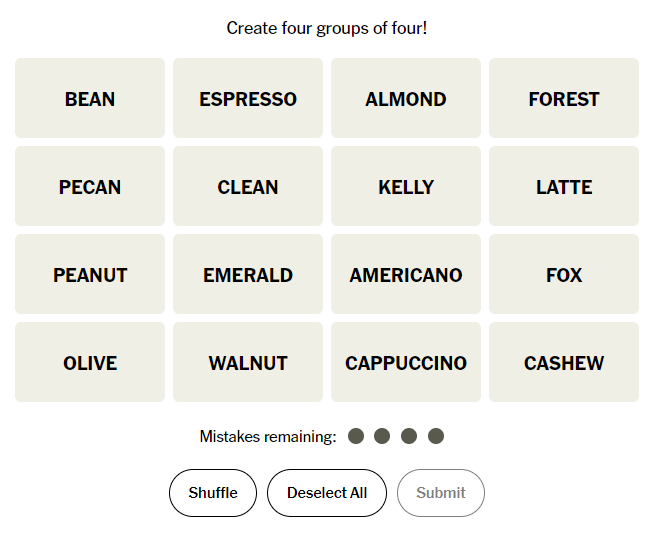
Task: Select the WALNUT tile
Action: point(248,362)
